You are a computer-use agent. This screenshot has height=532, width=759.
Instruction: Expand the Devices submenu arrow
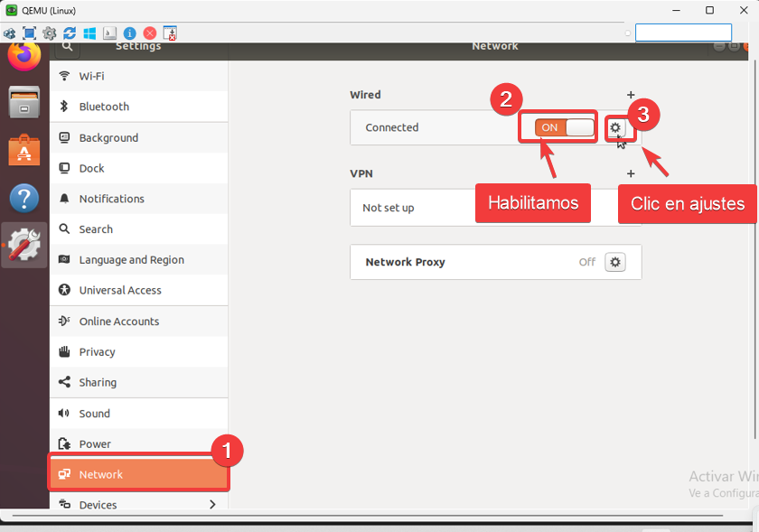pyautogui.click(x=213, y=504)
